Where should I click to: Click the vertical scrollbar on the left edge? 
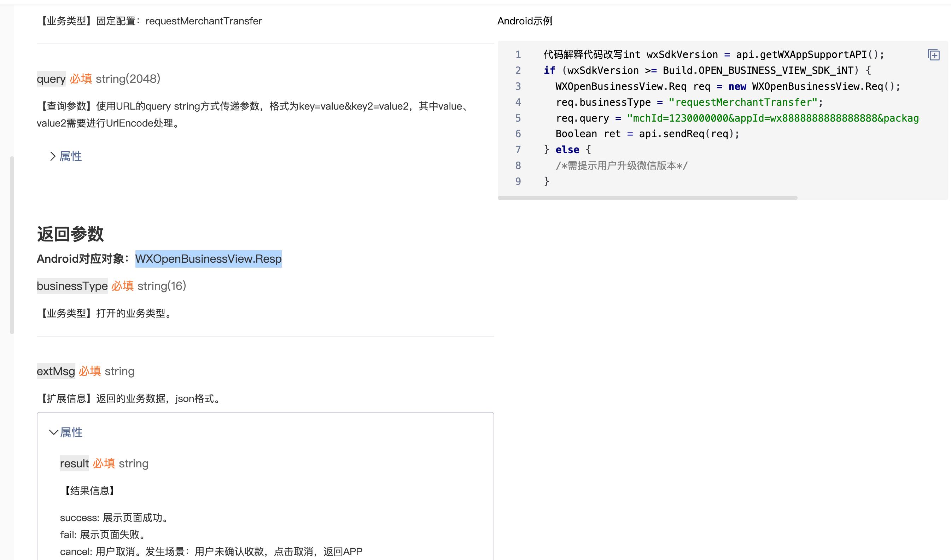click(12, 245)
